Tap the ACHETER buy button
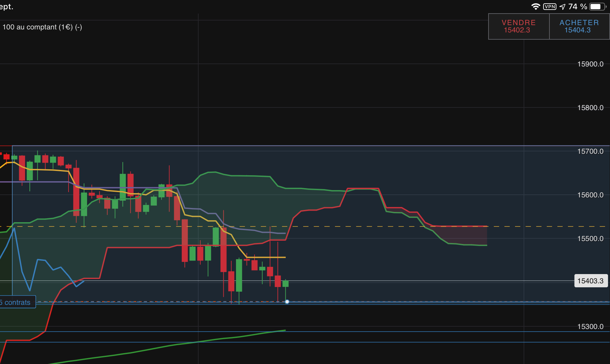 coord(579,26)
